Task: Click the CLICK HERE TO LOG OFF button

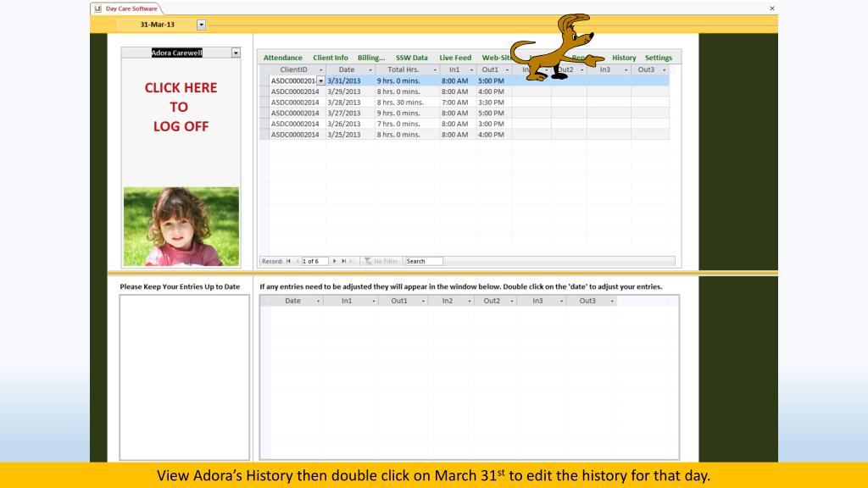Action: pos(181,108)
